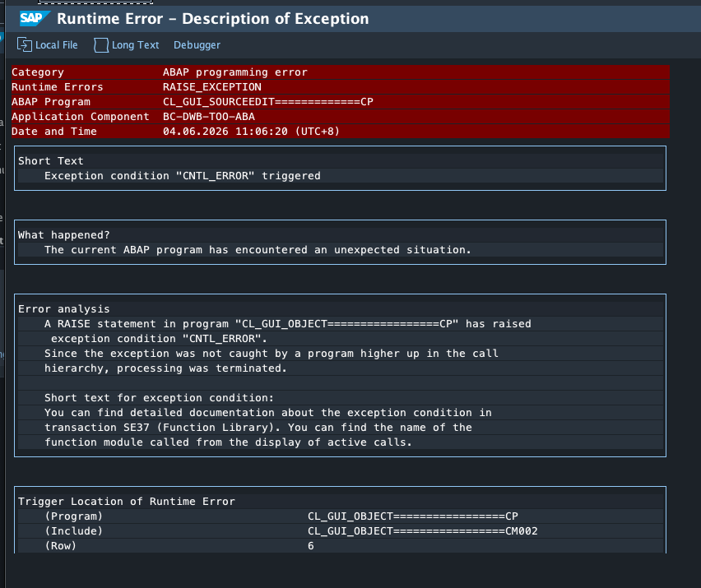Select 'function module called from the display' line
Screen dimensions: 701x588
[x=228, y=442]
